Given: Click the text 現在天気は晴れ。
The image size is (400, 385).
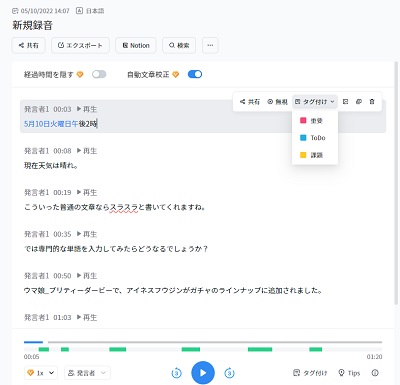Looking at the screenshot, I should click(51, 166).
